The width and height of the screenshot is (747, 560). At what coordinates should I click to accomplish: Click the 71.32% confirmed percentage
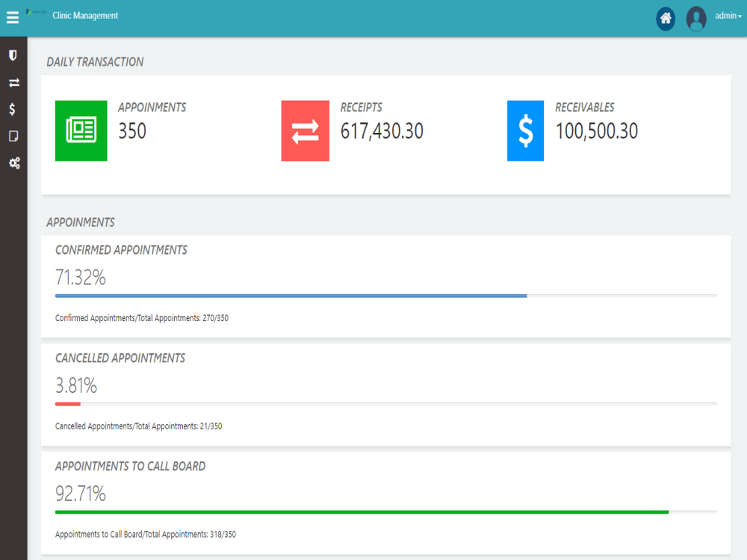click(81, 277)
